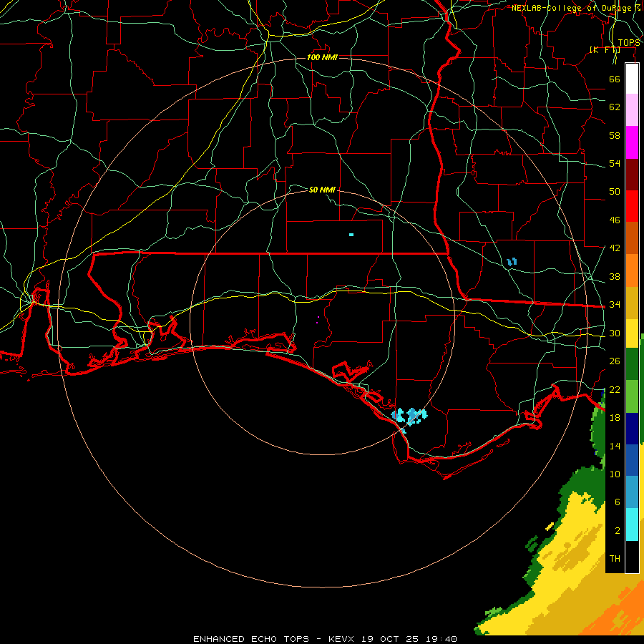Viewport: 644px width, 644px height.
Task: Click the 46 value on the legend
Action: 615,220
